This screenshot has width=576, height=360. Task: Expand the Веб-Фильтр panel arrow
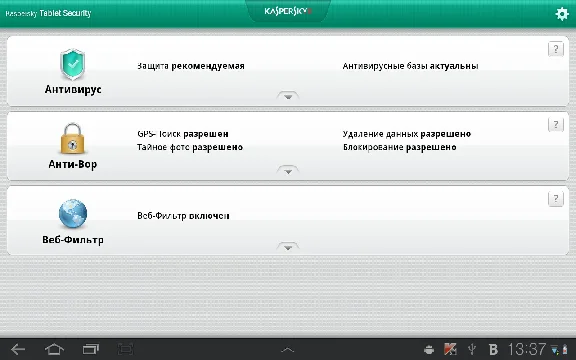[x=288, y=247]
